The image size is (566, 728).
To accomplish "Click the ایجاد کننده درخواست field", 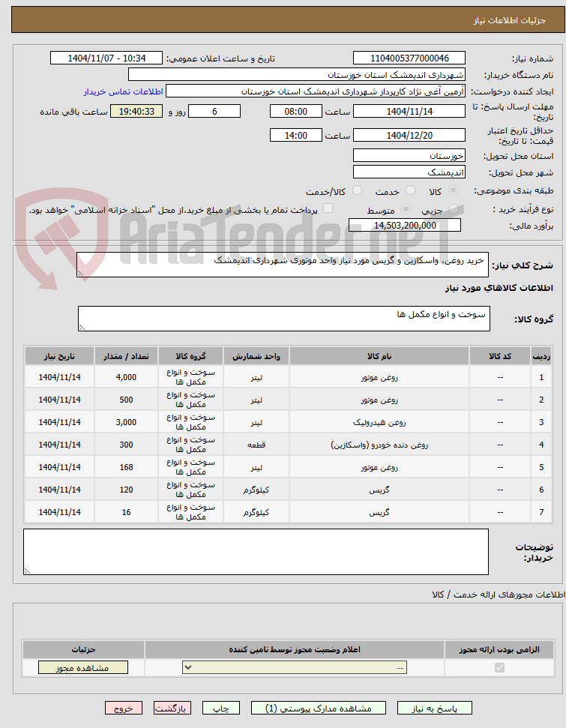I will [x=316, y=91].
